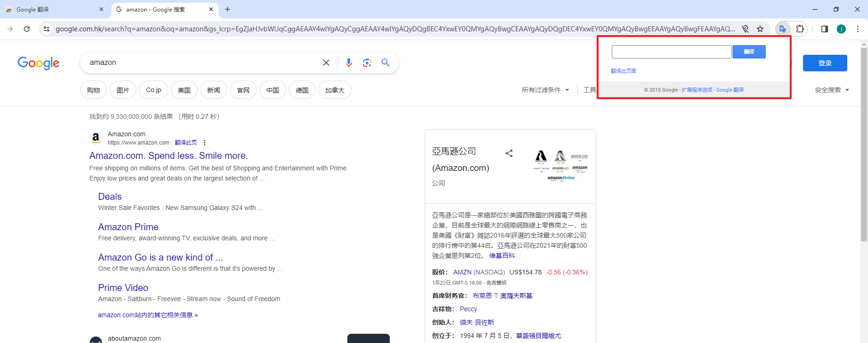
Task: Switch to the Google 翻译 tab
Action: coord(54,9)
